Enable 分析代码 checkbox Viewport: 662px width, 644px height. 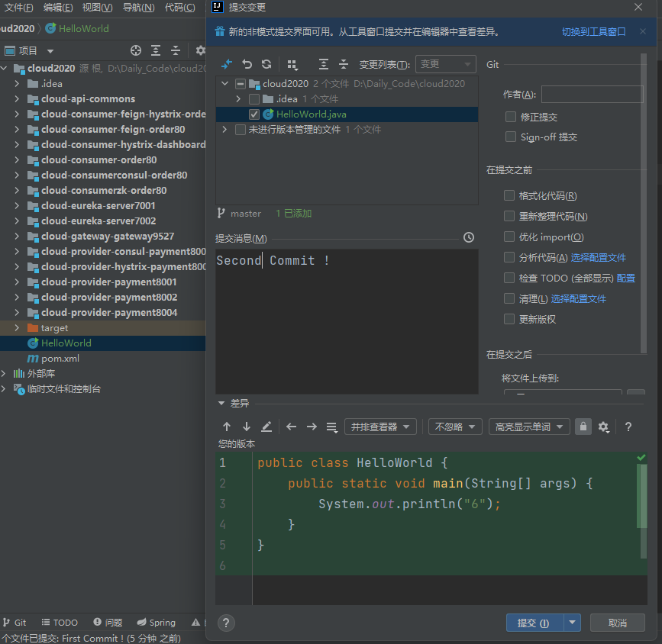[509, 257]
